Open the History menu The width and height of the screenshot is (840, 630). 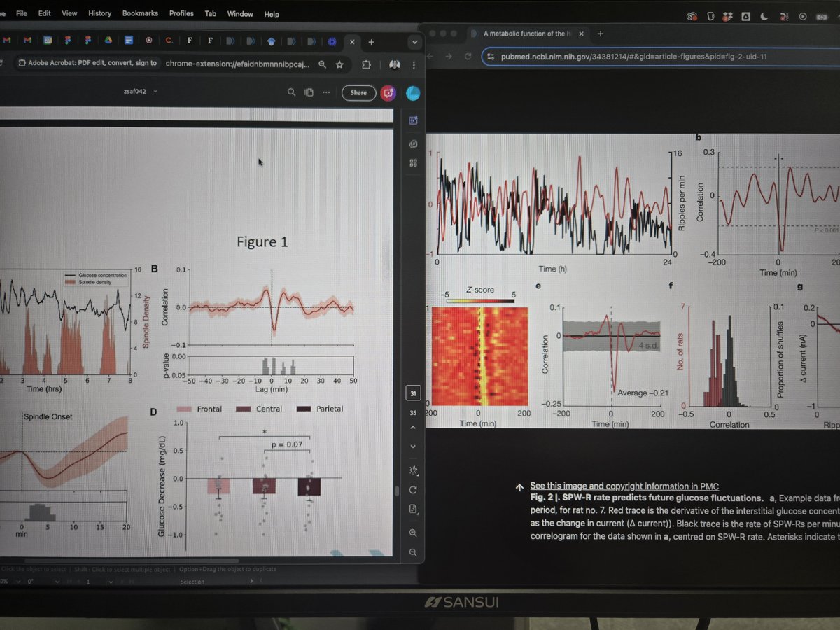point(100,13)
